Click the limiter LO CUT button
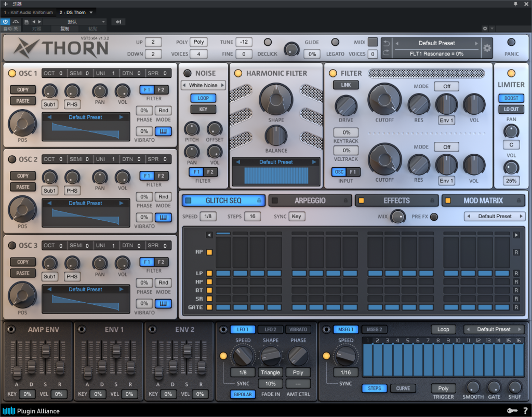This screenshot has width=532, height=417. pyautogui.click(x=511, y=109)
